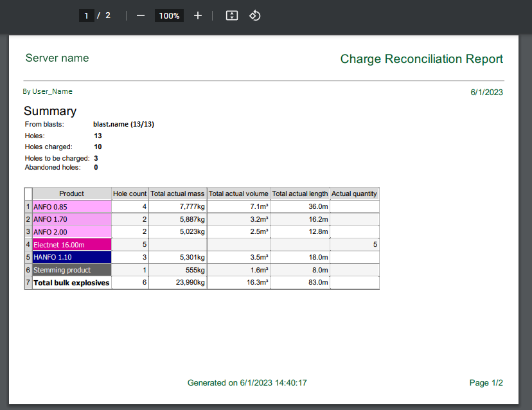This screenshot has width=532, height=410.
Task: Click the Summary heading
Action: pyautogui.click(x=50, y=111)
